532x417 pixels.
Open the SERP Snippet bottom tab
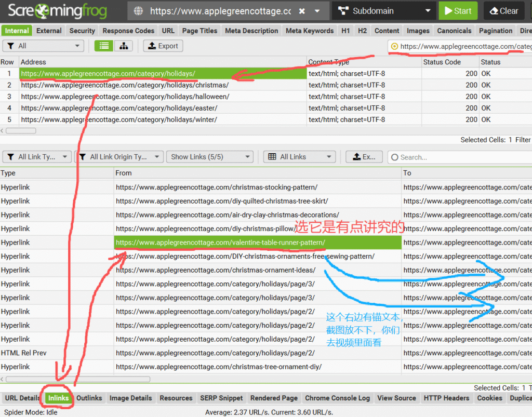tap(221, 398)
